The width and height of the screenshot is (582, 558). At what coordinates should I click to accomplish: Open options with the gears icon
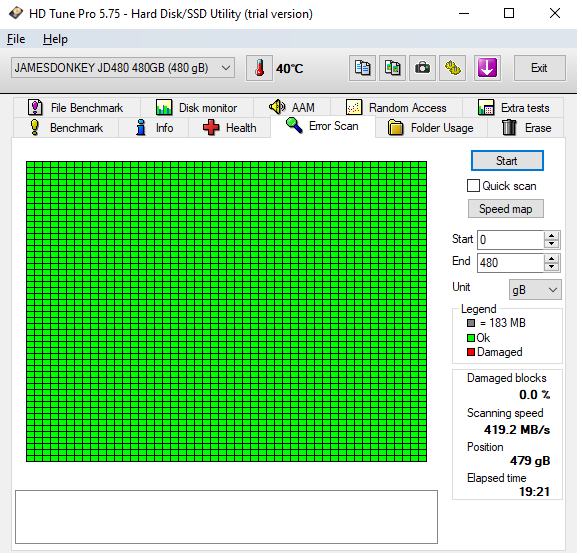point(452,68)
